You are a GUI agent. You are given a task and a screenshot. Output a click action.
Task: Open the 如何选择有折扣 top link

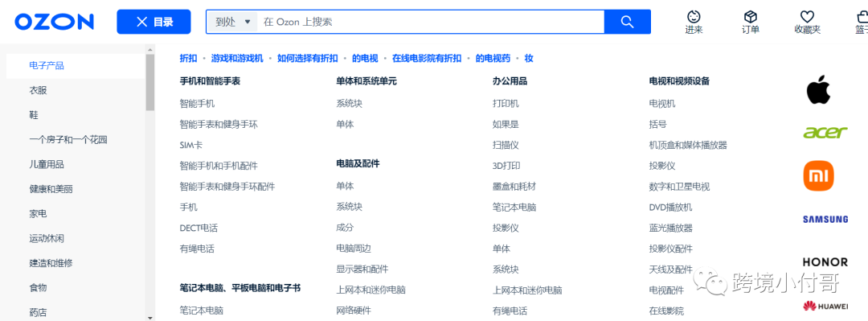(307, 58)
